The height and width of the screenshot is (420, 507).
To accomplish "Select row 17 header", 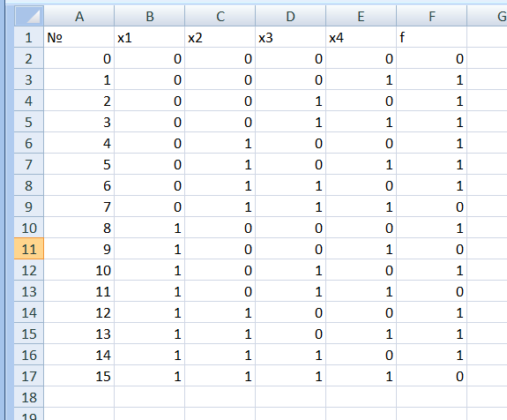I will pyautogui.click(x=29, y=376).
